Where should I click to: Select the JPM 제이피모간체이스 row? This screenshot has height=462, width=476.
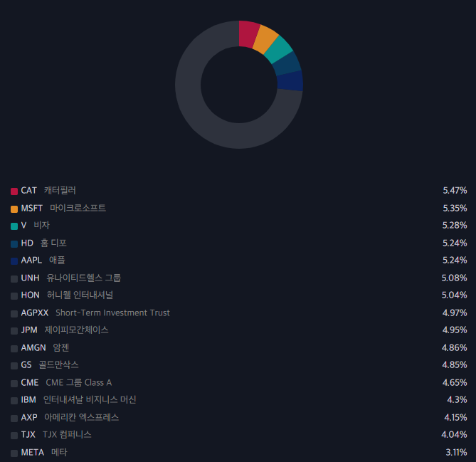pos(238,330)
